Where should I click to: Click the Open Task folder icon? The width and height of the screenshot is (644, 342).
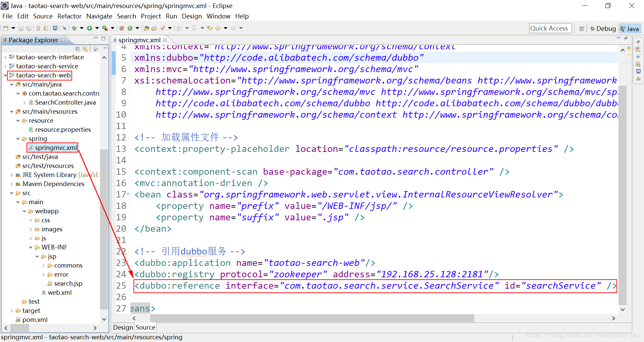[154, 28]
